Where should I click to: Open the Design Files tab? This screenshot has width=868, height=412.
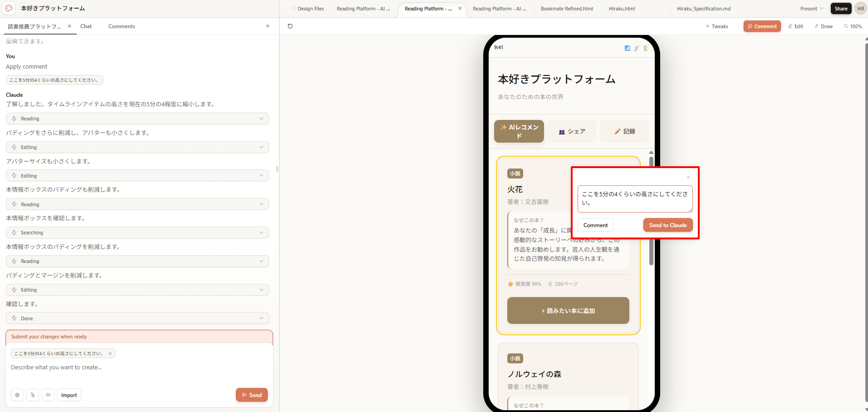(307, 9)
